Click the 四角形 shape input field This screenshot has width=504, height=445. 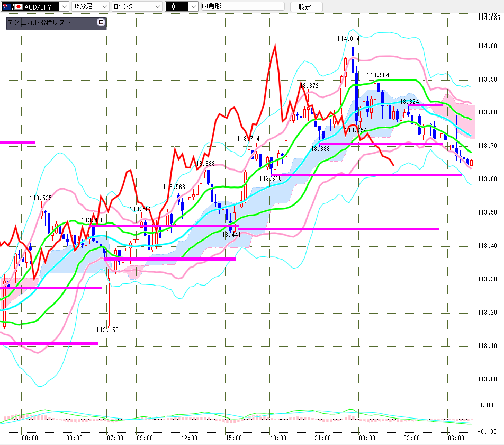[x=242, y=6]
